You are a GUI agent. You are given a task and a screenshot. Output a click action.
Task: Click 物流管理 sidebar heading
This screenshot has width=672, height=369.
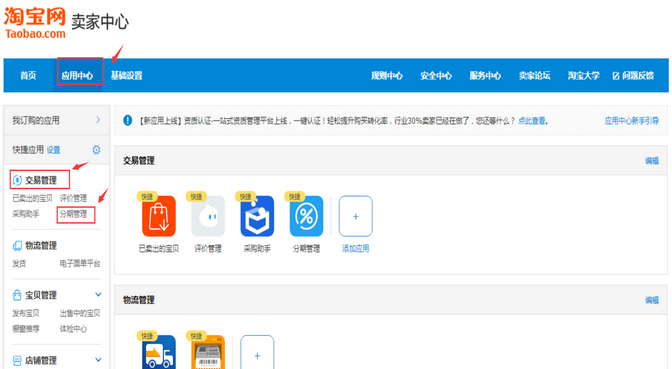[41, 246]
